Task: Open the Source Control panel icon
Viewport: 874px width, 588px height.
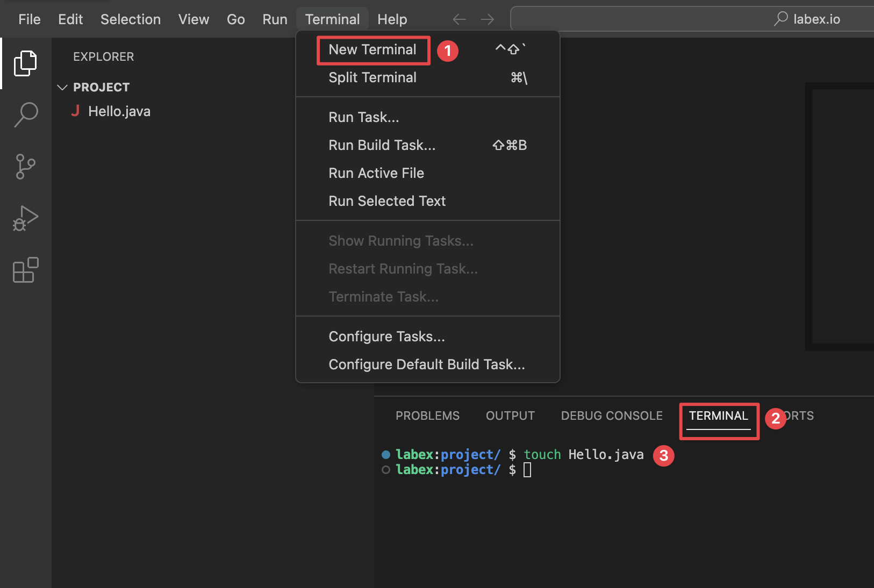Action: click(x=25, y=166)
